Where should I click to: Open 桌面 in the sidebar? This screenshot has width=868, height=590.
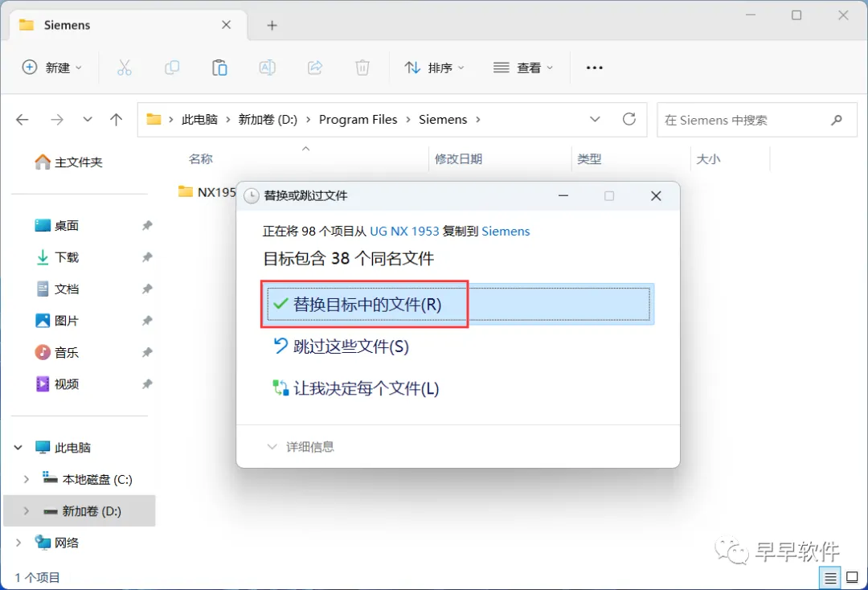pyautogui.click(x=57, y=225)
